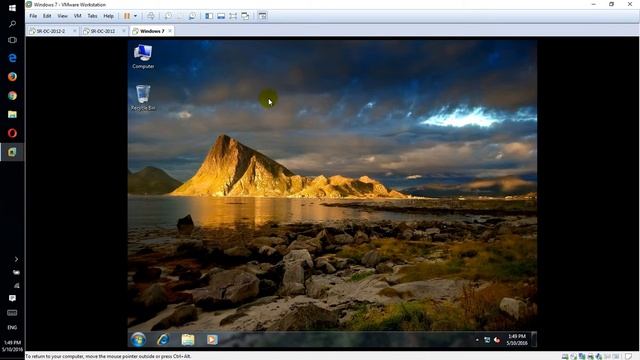640x360 pixels.
Task: Launch Opera from host taskbar
Action: [12, 133]
